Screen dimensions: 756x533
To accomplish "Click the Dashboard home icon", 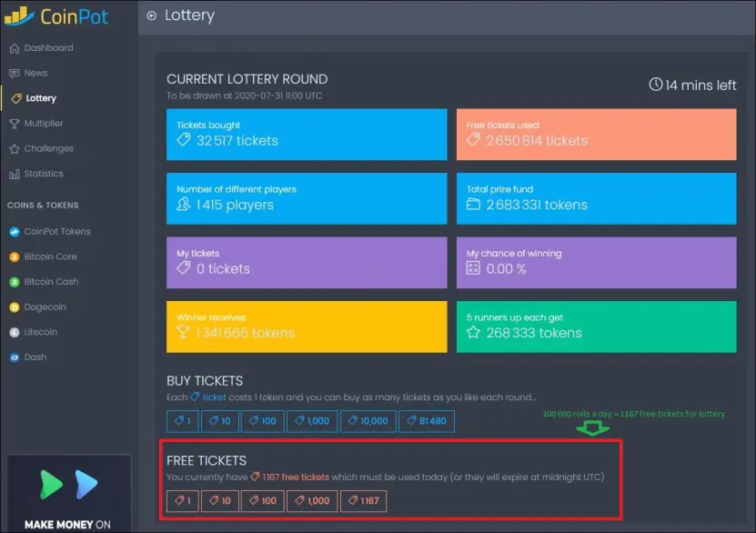I will click(x=15, y=48).
